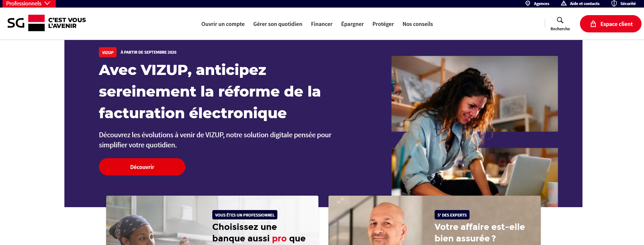Open search via the magnifying glass icon
Screen dimensions: 644x245
tap(560, 20)
